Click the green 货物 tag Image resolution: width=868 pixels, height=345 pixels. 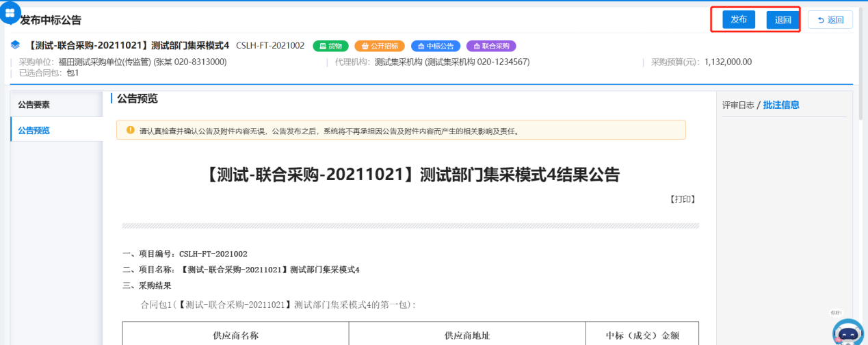click(331, 46)
